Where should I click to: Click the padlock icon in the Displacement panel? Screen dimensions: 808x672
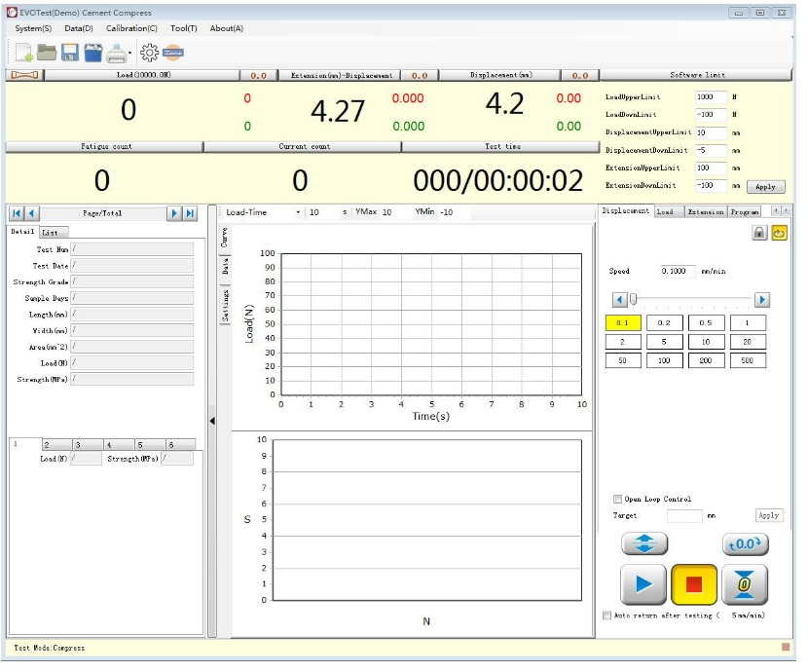(759, 233)
